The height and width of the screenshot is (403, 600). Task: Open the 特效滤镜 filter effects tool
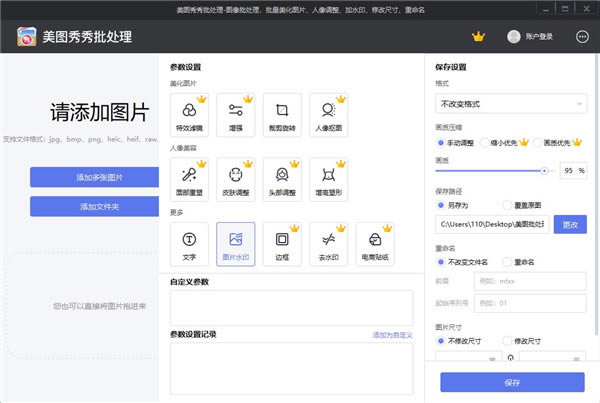(189, 115)
